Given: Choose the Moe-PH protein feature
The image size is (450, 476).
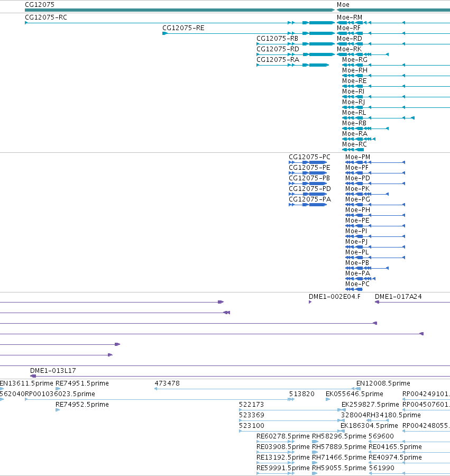Looking at the screenshot, I should tap(357, 210).
